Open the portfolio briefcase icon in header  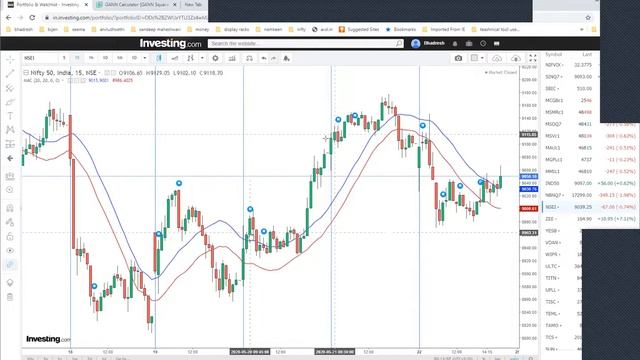click(469, 43)
